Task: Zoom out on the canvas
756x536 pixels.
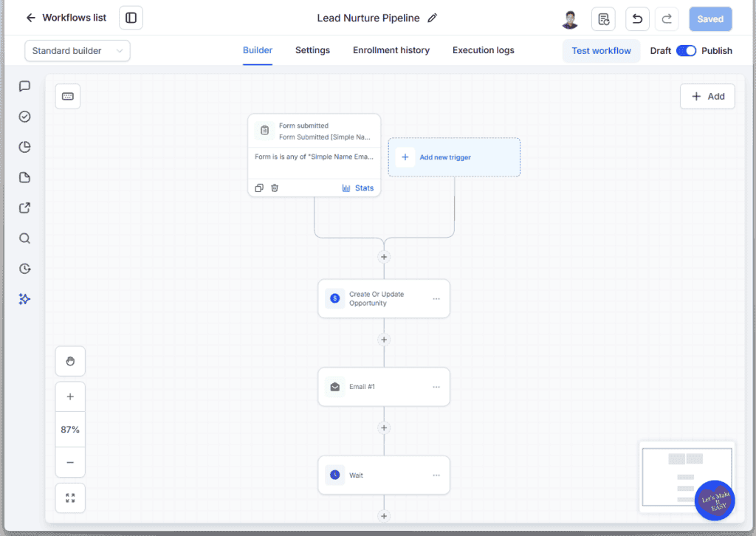Action: (70, 462)
